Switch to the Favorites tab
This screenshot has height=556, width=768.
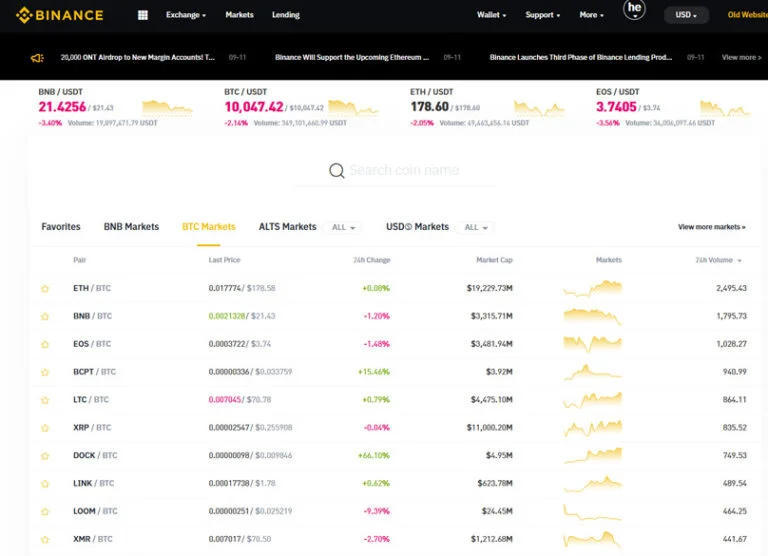pyautogui.click(x=61, y=227)
